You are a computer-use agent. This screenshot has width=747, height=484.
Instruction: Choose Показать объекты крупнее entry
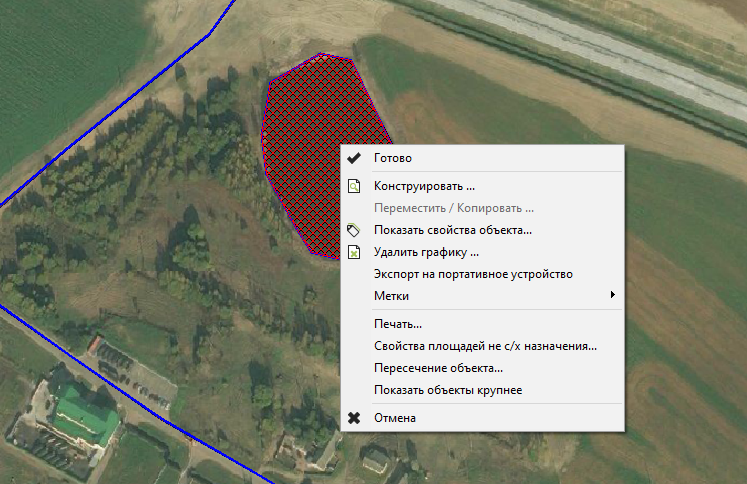pyautogui.click(x=482, y=390)
